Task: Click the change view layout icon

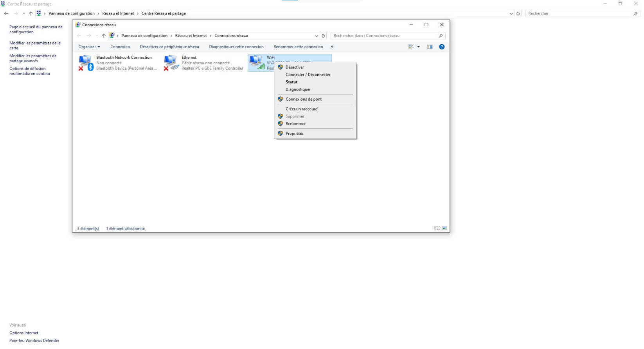Action: pos(411,47)
